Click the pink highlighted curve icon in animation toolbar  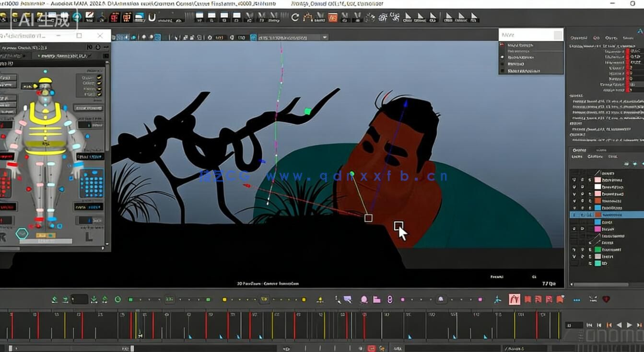tap(514, 300)
